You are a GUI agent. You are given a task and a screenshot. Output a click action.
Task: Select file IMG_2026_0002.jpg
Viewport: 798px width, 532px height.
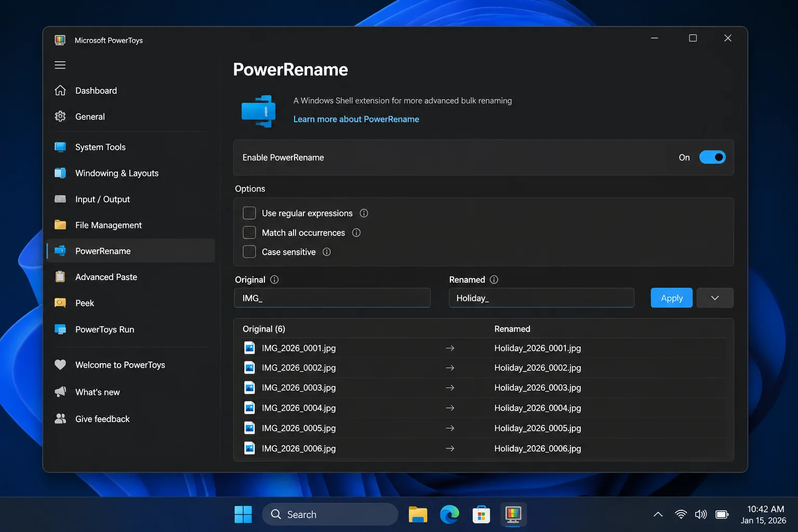pyautogui.click(x=299, y=368)
